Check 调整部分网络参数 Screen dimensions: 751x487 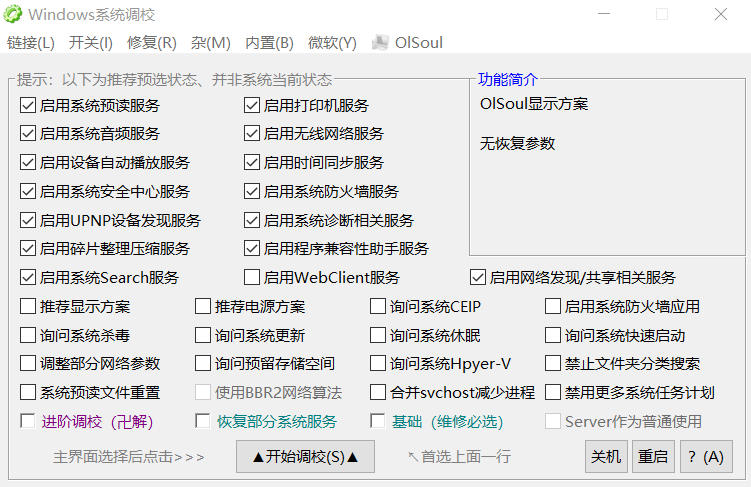pyautogui.click(x=28, y=363)
